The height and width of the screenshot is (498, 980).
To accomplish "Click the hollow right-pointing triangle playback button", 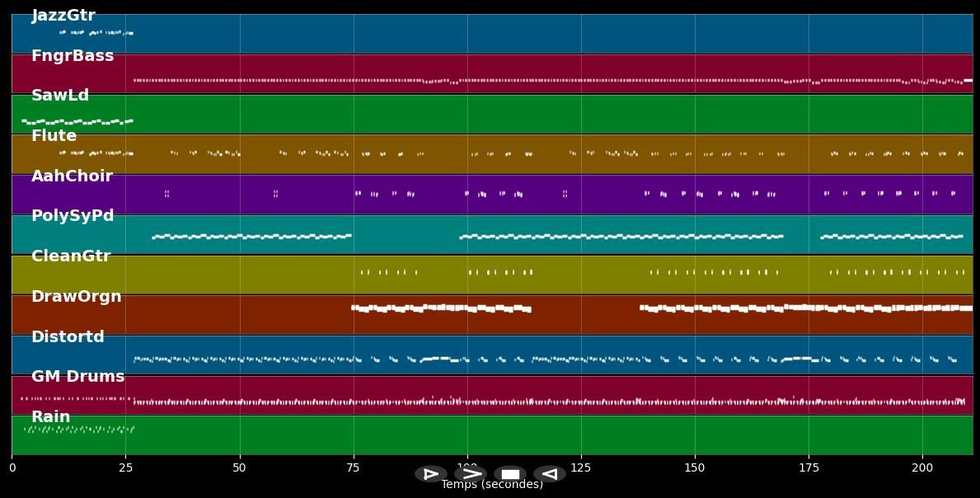I will 430,474.
